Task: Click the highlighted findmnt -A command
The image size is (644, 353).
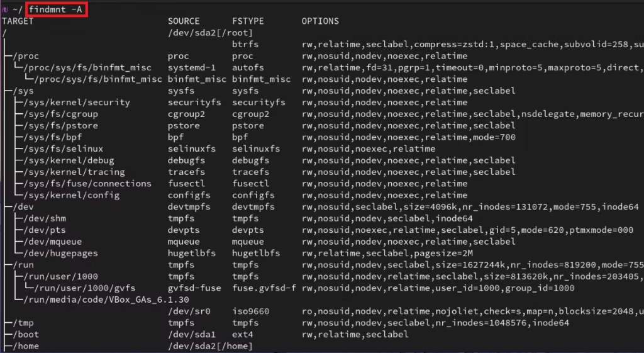Action: [x=55, y=9]
